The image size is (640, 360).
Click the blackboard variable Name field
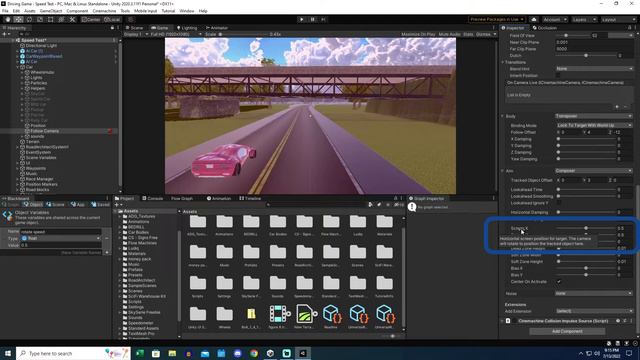[60, 231]
